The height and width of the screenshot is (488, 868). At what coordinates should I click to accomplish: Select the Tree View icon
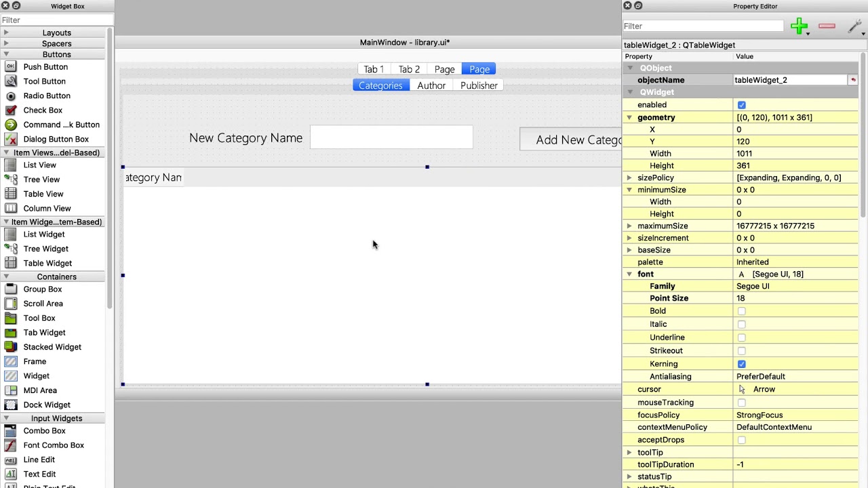(11, 180)
